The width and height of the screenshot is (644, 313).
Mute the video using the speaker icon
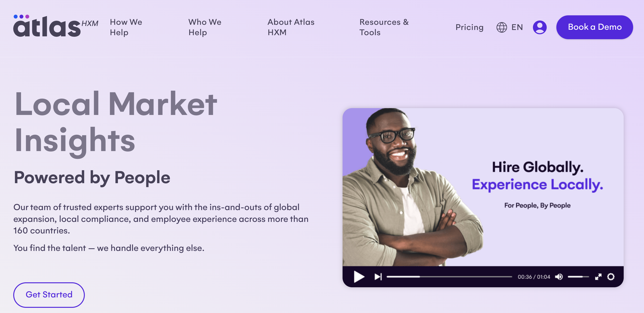(x=559, y=276)
